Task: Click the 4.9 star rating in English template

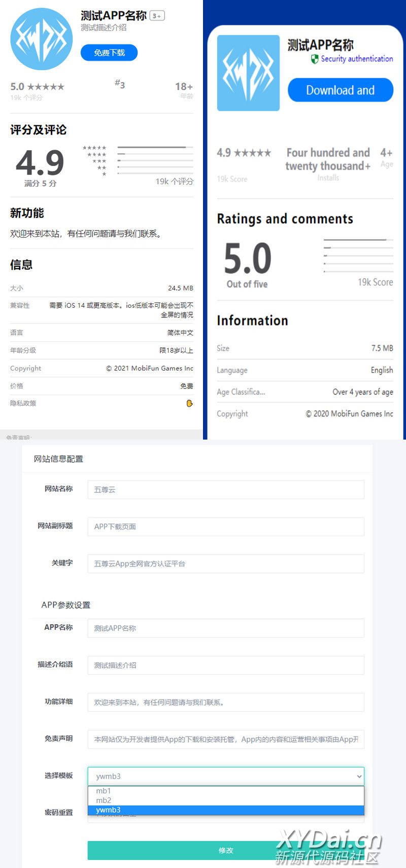Action: pyautogui.click(x=244, y=153)
